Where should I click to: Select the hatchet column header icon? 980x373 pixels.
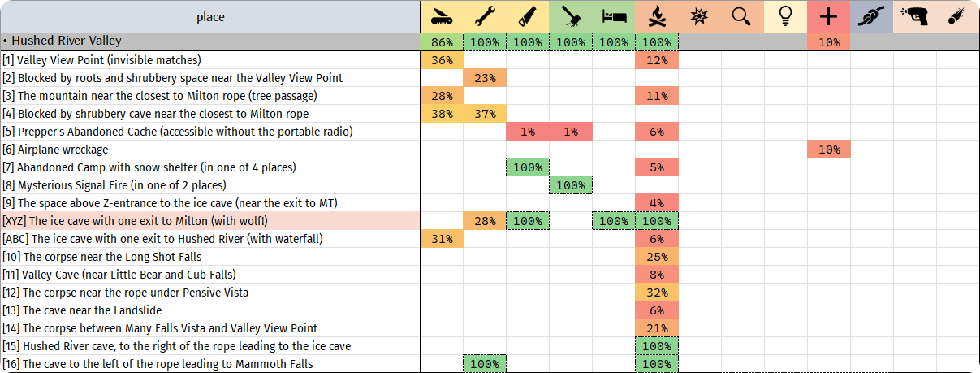571,16
